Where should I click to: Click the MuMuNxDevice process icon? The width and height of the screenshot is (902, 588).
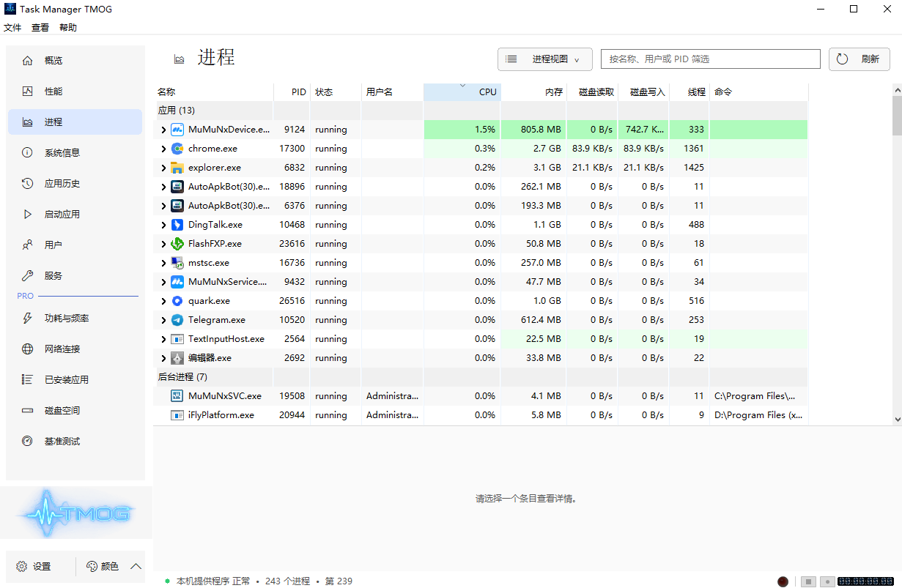177,130
